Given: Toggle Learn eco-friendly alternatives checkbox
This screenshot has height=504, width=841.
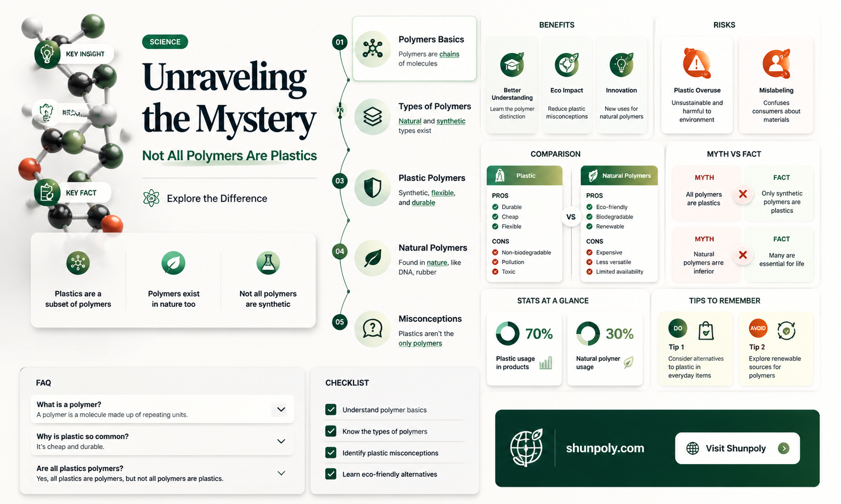Looking at the screenshot, I should (x=331, y=474).
